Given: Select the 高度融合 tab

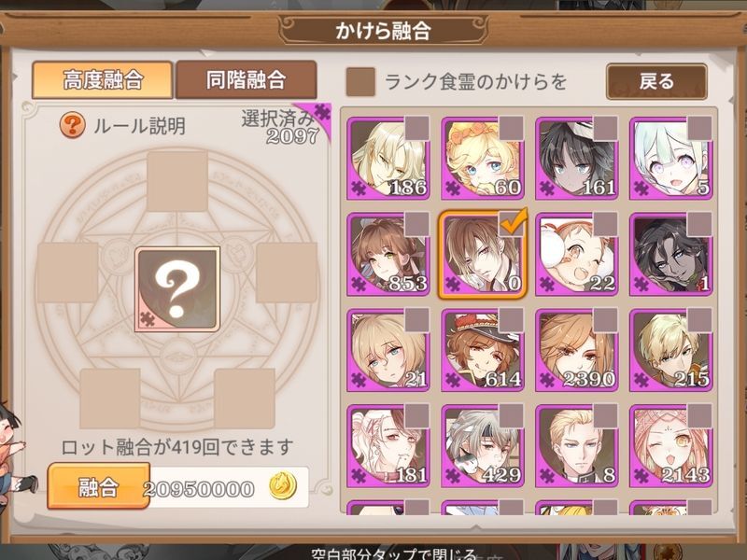Looking at the screenshot, I should coord(103,79).
